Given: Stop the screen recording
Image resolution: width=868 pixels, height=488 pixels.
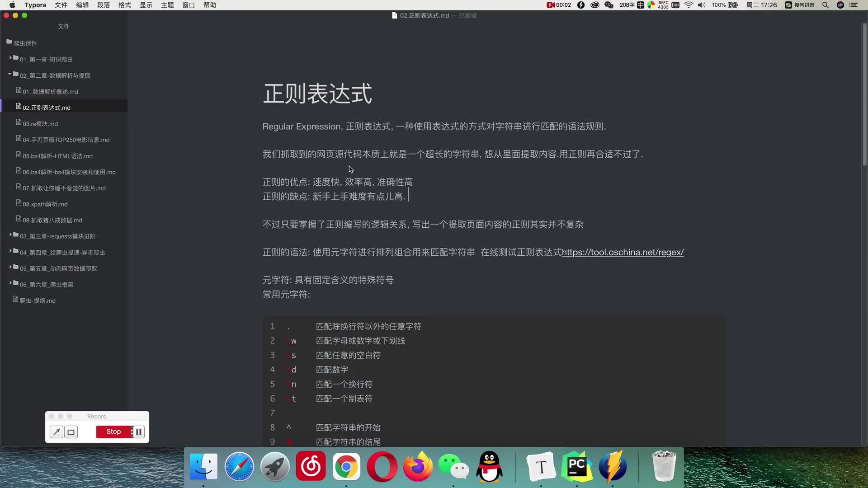Looking at the screenshot, I should 113,432.
